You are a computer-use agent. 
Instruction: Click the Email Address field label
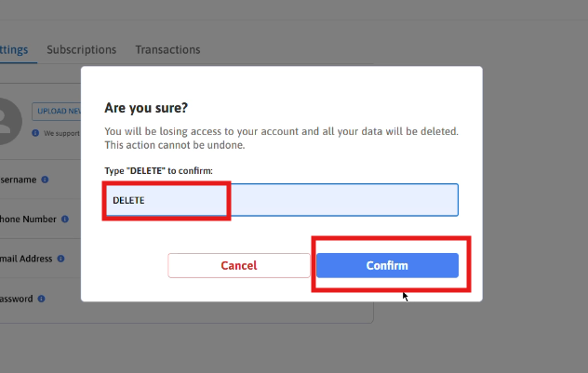[26, 259]
